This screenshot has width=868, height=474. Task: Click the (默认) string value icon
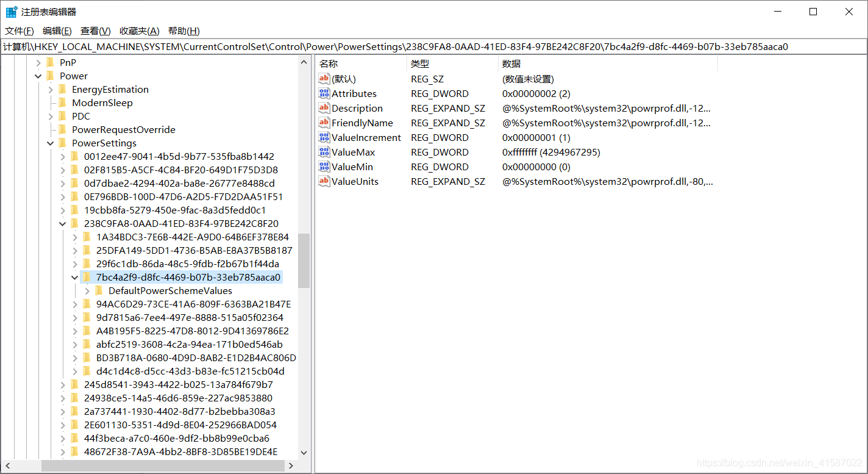pos(324,79)
